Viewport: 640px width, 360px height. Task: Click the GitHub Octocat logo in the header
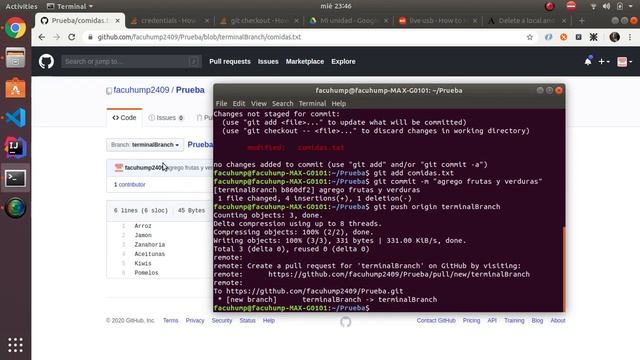point(46,62)
